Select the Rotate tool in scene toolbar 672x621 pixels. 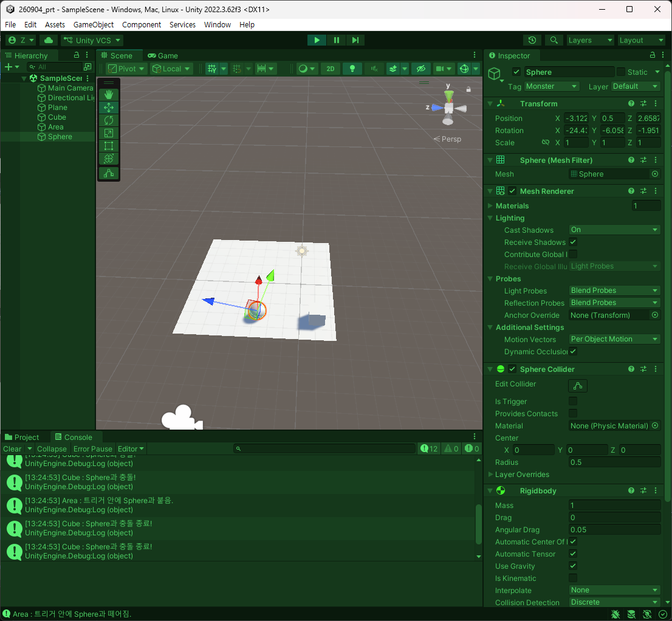coord(108,120)
